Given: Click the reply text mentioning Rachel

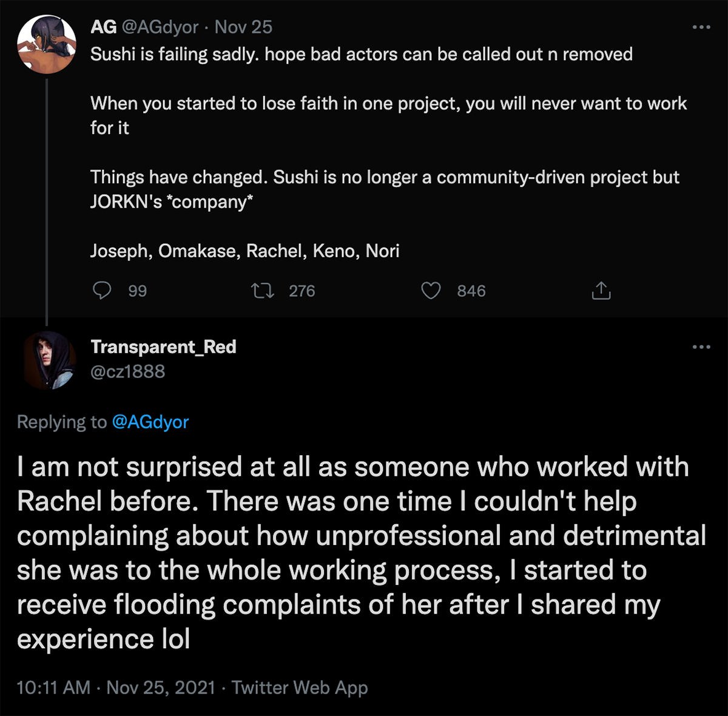Looking at the screenshot, I should (362, 553).
